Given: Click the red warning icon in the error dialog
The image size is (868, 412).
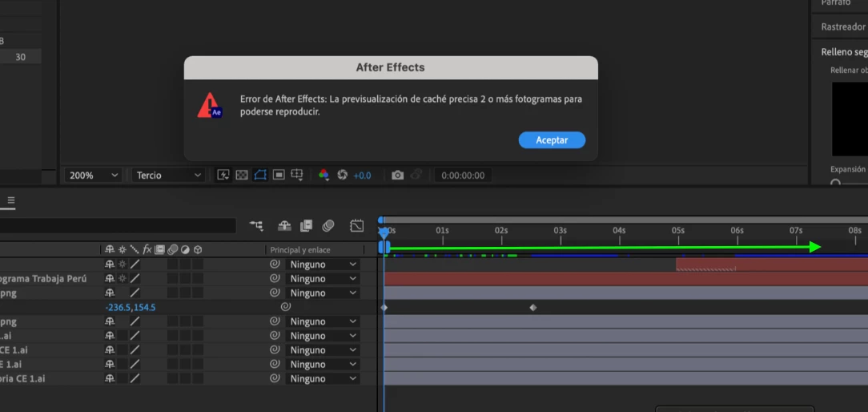Looking at the screenshot, I should pyautogui.click(x=210, y=105).
